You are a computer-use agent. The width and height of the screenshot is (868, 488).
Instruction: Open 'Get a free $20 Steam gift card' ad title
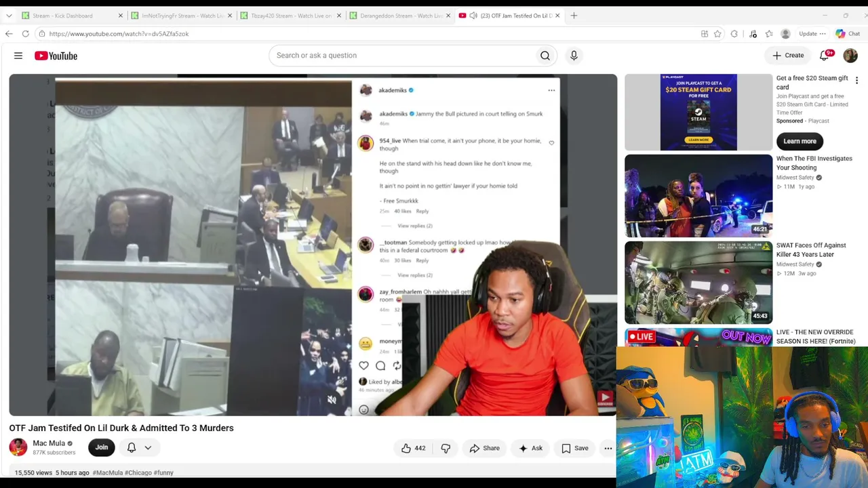[x=812, y=83]
